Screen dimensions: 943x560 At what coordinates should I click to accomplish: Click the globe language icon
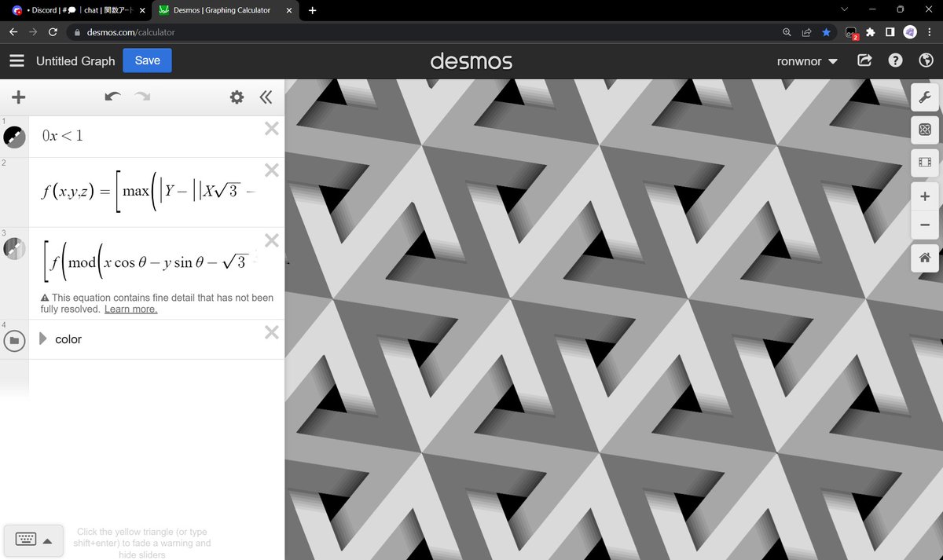pyautogui.click(x=925, y=60)
